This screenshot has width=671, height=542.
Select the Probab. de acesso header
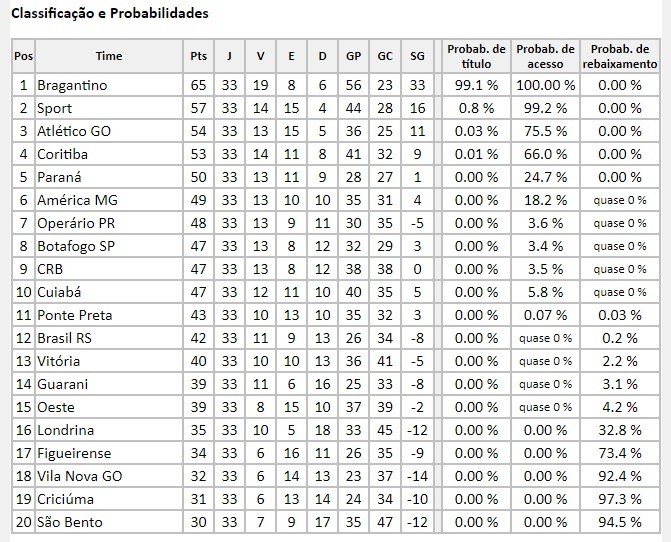(x=545, y=56)
